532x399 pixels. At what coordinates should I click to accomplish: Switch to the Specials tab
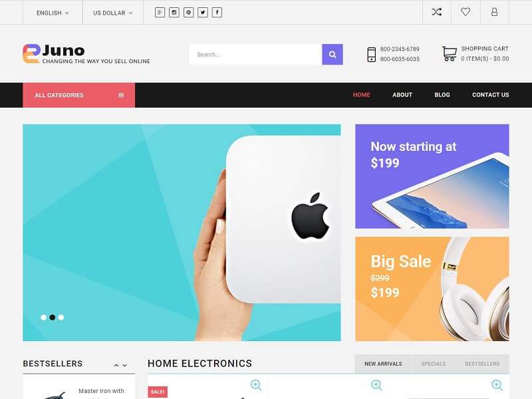434,364
